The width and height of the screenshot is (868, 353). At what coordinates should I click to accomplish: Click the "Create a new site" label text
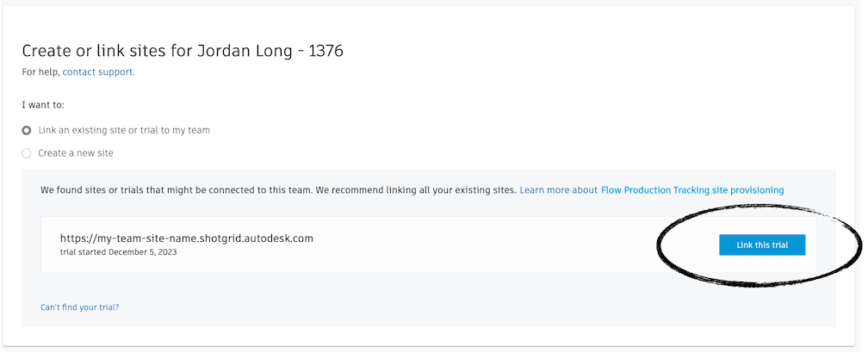pos(76,153)
